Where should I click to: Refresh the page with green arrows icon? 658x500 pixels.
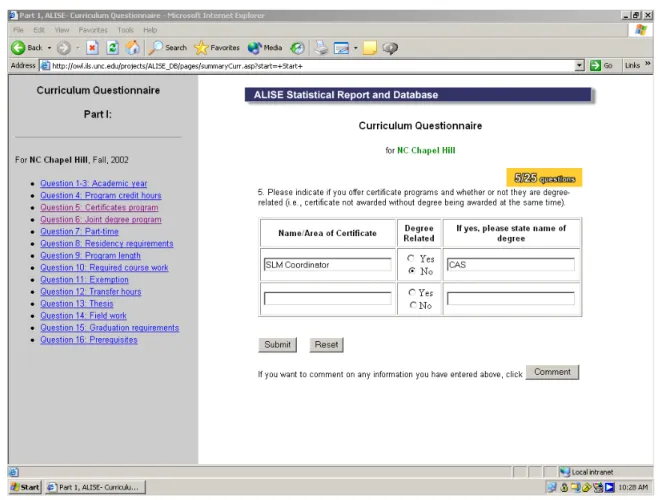pyautogui.click(x=112, y=48)
